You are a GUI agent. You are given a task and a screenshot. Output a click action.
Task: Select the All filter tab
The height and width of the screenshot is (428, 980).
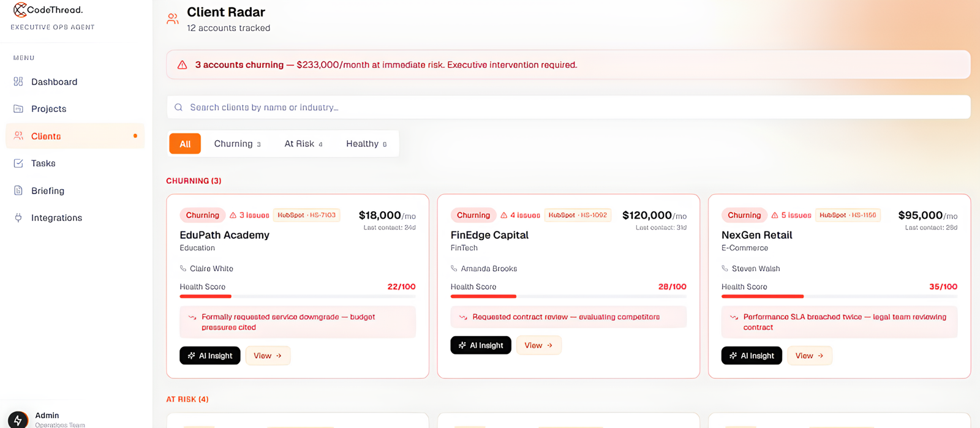(x=185, y=144)
